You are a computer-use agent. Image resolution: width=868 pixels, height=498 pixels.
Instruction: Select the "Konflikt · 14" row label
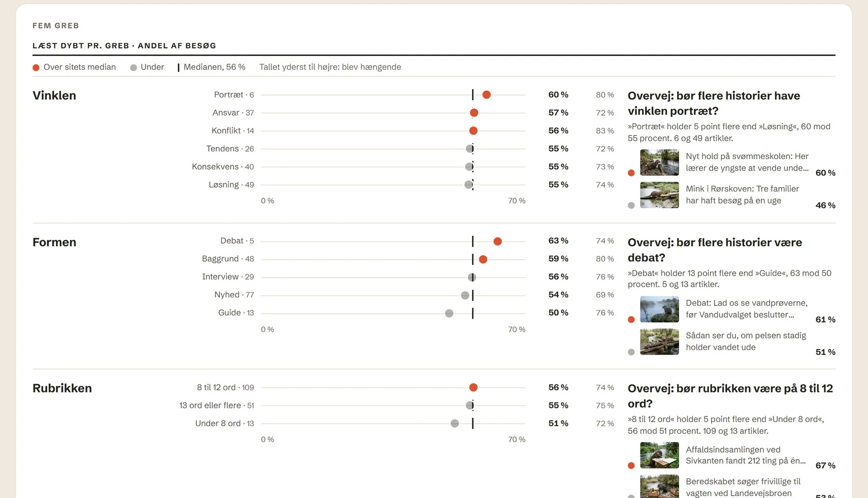[232, 131]
